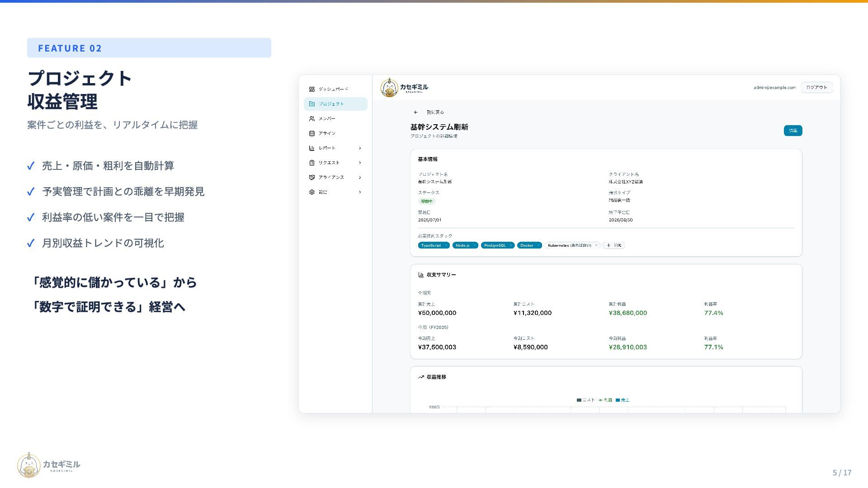Viewport: 868px width, 488px height.
Task: Toggle the 売上 series in chart legend
Action: (x=623, y=400)
